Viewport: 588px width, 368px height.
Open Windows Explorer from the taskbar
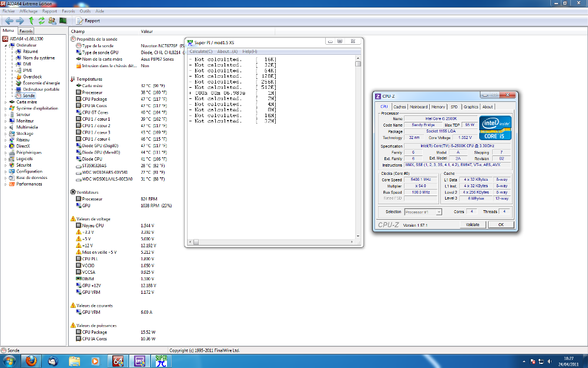click(x=74, y=362)
